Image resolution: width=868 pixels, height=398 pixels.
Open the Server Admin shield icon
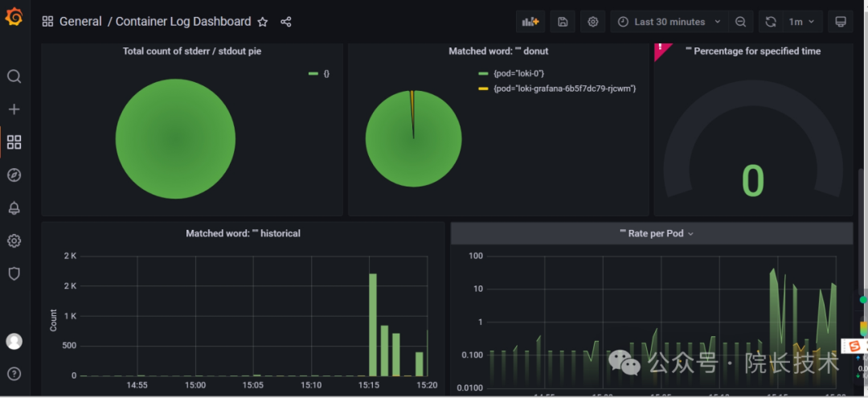pyautogui.click(x=14, y=273)
